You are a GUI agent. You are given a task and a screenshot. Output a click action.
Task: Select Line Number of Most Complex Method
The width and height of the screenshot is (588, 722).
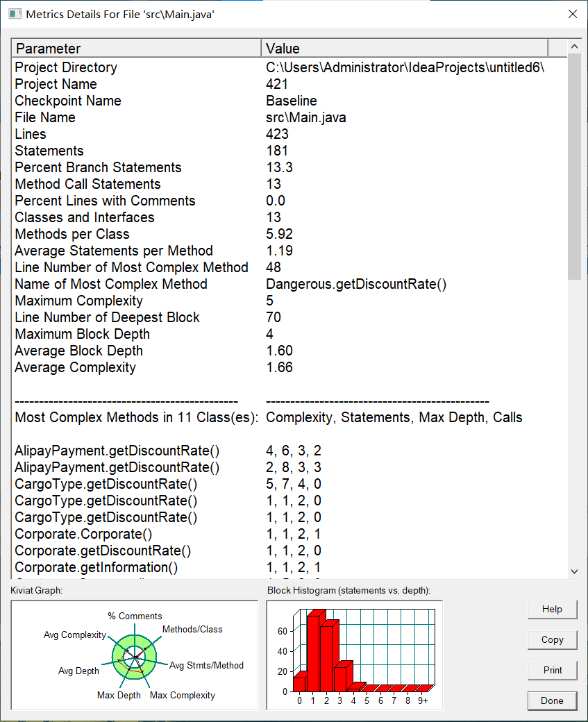(289, 267)
